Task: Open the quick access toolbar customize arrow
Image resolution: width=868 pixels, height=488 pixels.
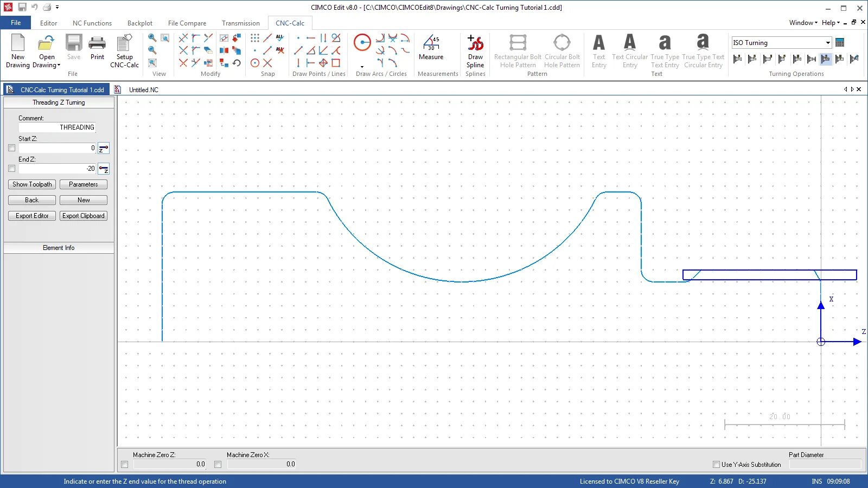Action: point(57,7)
